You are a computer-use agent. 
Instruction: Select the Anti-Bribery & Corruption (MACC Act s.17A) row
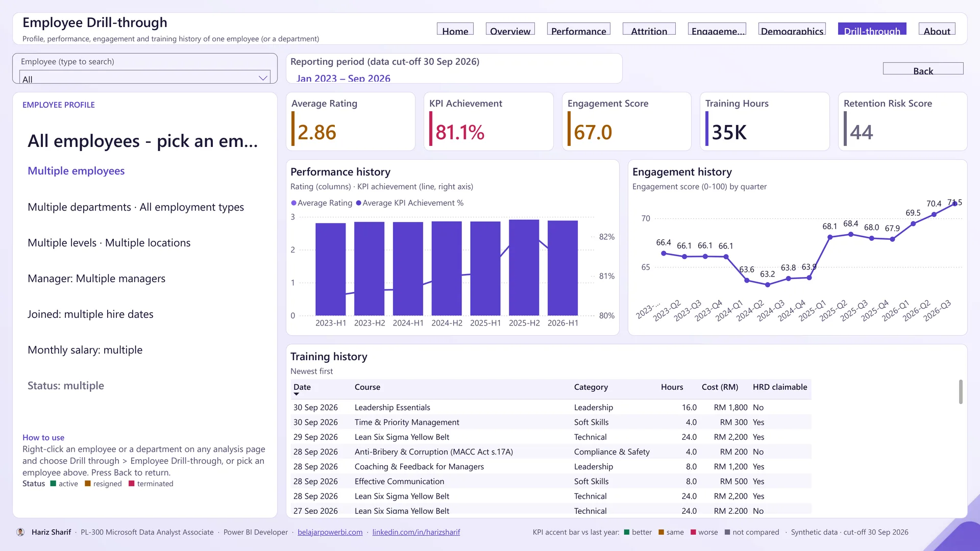click(x=551, y=452)
